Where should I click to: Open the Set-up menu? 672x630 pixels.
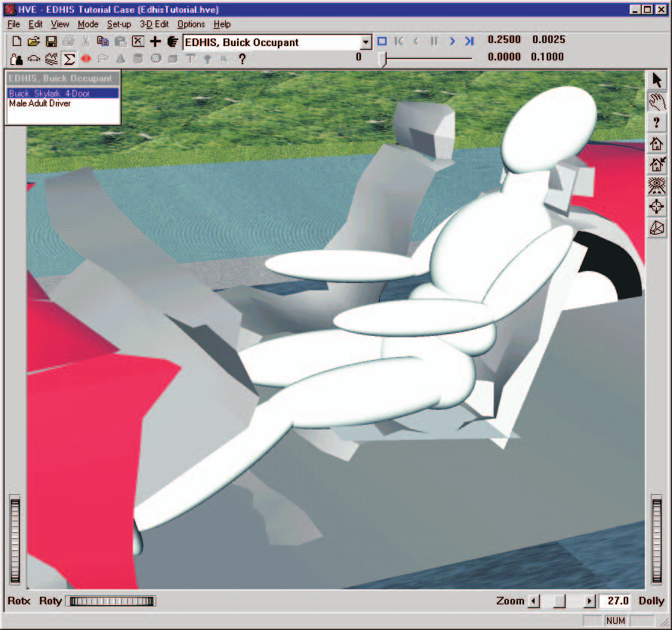pos(119,24)
